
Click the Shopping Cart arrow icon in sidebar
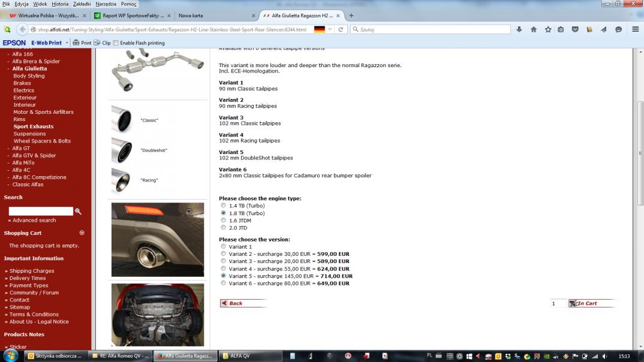(82, 233)
